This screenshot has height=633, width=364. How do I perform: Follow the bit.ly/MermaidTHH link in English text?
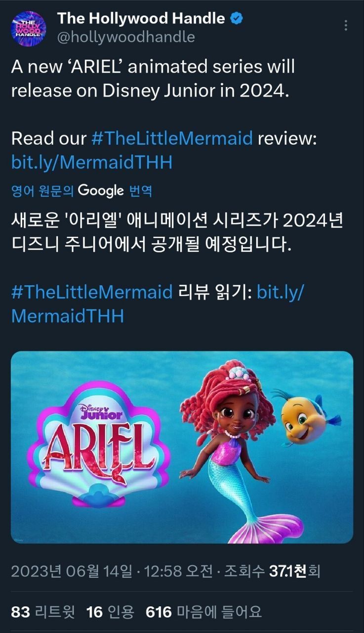point(92,162)
